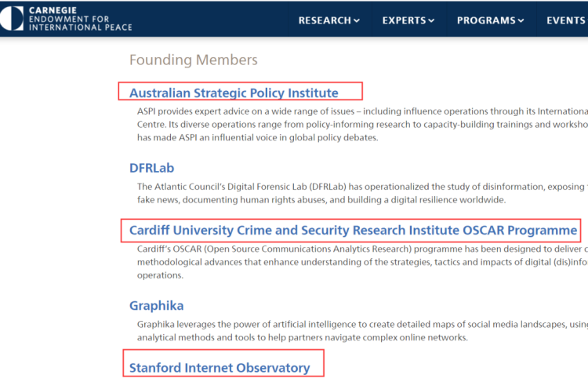This screenshot has width=588, height=382.
Task: Click the Founding Members heading
Action: (x=194, y=60)
